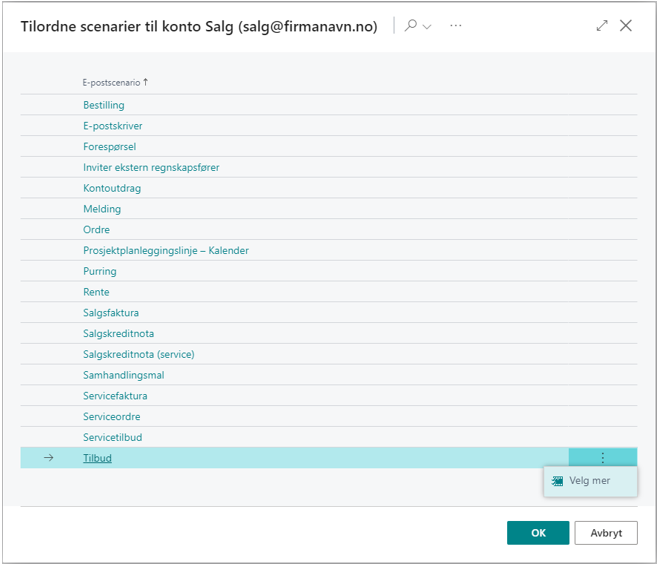Sort by E-postscenario column header
Image resolution: width=659 pixels, height=566 pixels.
(111, 82)
